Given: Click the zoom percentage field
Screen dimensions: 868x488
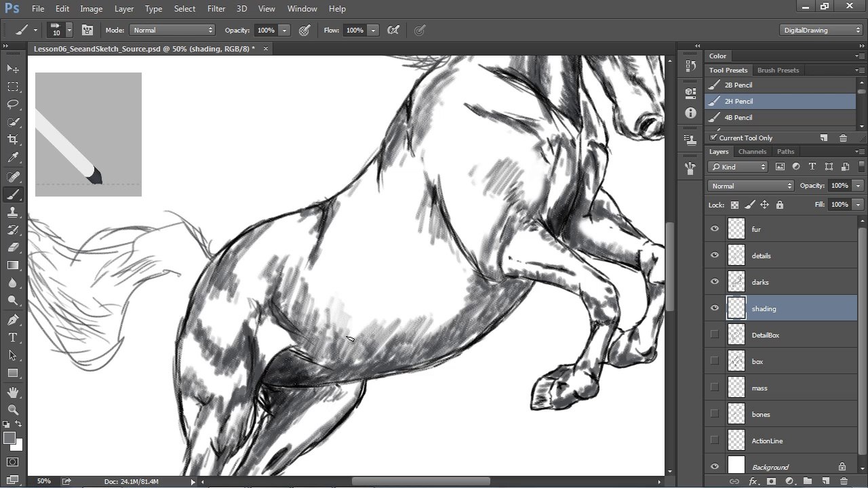Looking at the screenshot, I should 44,481.
